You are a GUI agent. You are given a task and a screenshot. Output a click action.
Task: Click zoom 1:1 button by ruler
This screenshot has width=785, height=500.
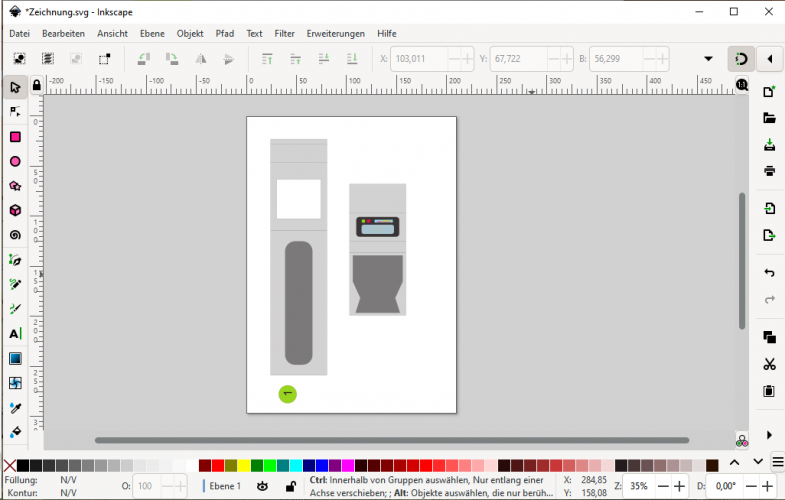(742, 85)
